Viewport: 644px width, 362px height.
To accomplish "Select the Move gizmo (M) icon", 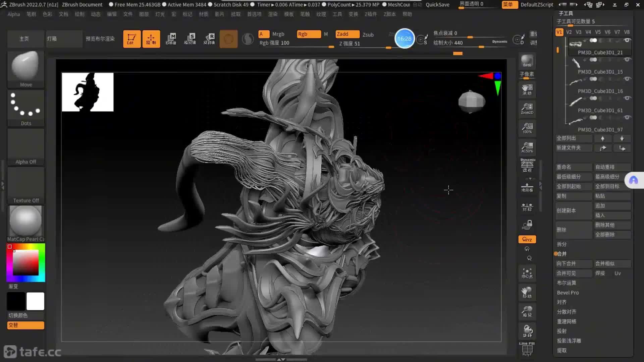I will pos(171,39).
